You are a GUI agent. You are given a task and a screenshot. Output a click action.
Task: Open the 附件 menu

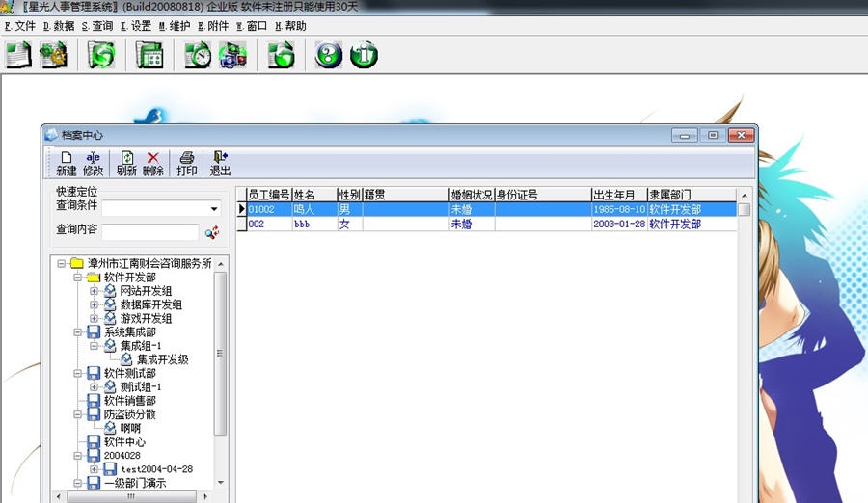[213, 26]
